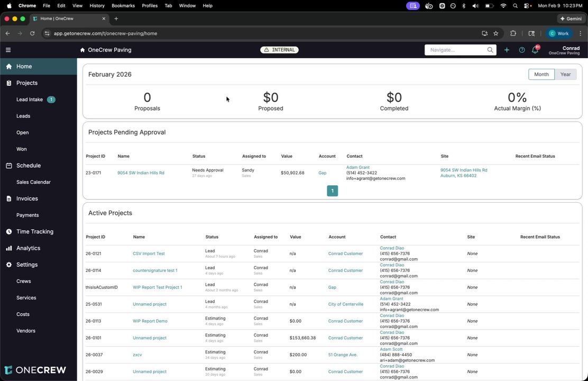Open the help question mark icon
Screen dimensions: 588x381
pyautogui.click(x=521, y=50)
